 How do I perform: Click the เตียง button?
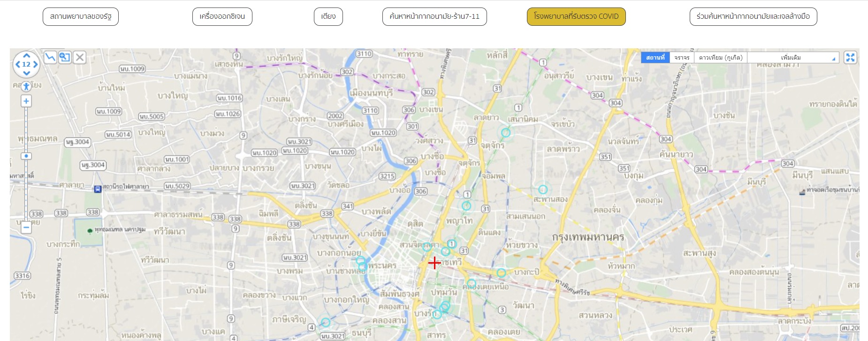(328, 16)
